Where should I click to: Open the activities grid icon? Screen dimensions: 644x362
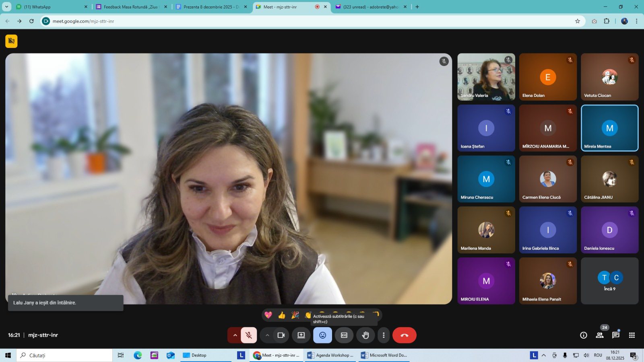point(632,335)
